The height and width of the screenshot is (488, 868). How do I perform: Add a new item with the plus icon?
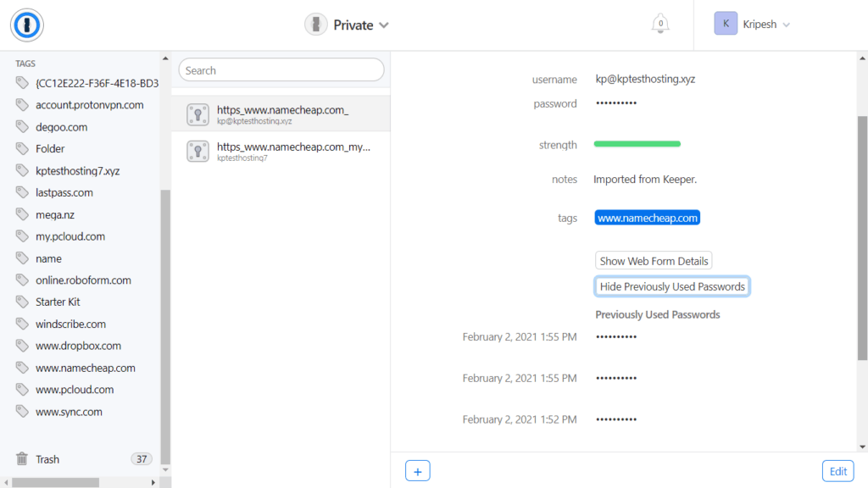[417, 470]
